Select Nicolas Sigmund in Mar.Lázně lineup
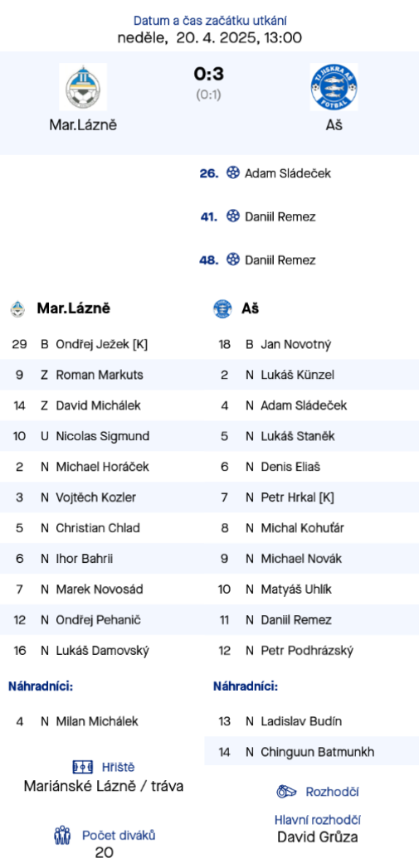The height and width of the screenshot is (868, 419). 102,436
